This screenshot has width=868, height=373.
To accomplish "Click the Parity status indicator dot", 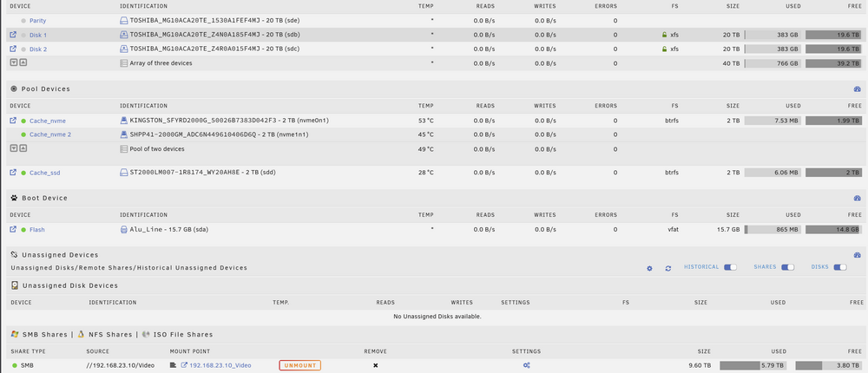I will (23, 21).
